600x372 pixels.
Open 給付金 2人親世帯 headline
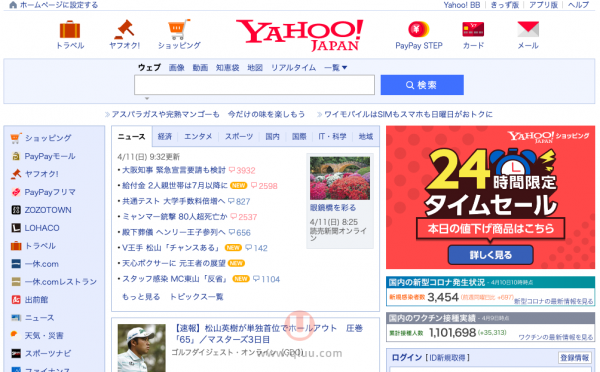tap(174, 186)
